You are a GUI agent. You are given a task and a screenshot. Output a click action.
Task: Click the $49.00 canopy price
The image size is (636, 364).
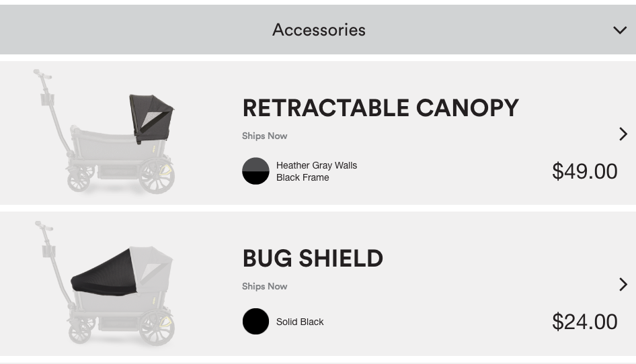point(584,171)
